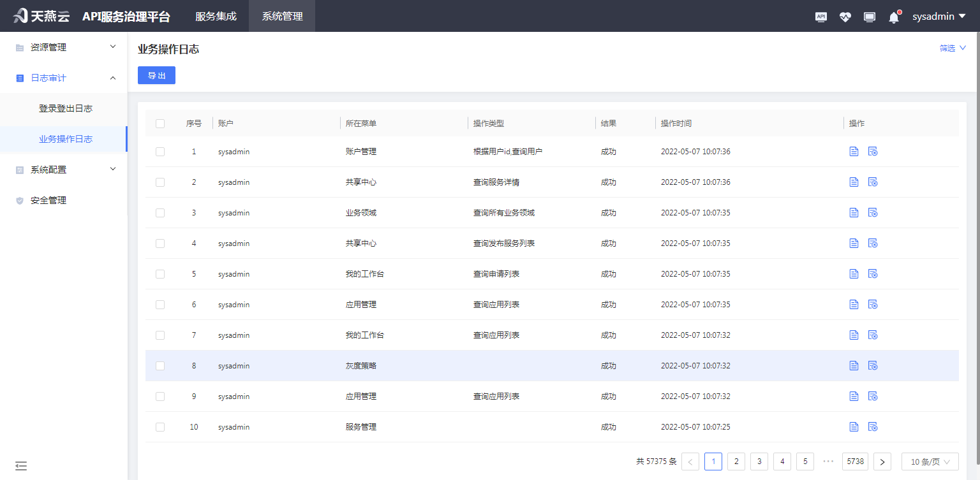
Task: Click the 导出 export button
Action: point(156,75)
